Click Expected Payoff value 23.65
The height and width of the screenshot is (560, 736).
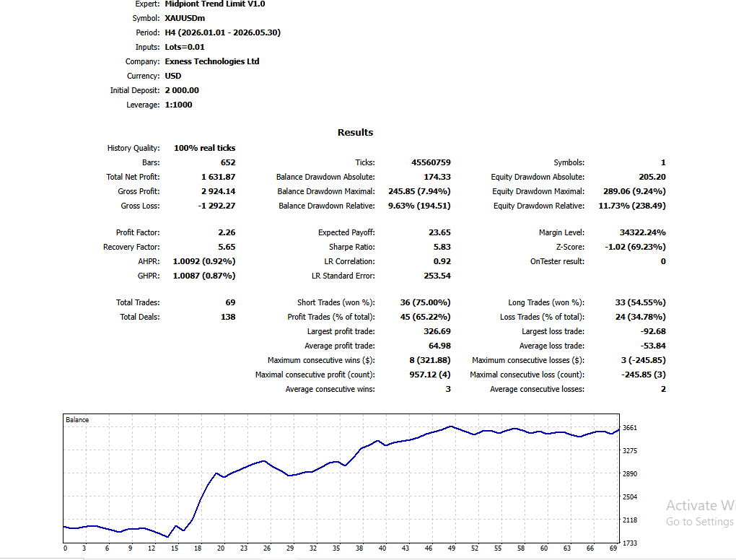click(439, 232)
